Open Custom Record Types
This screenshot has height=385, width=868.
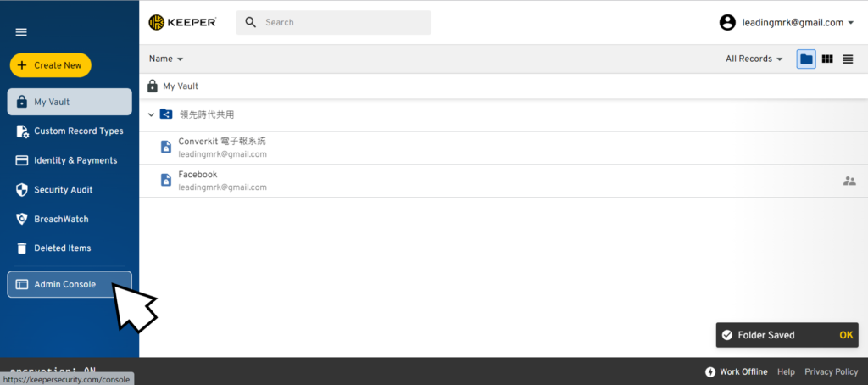(x=70, y=131)
